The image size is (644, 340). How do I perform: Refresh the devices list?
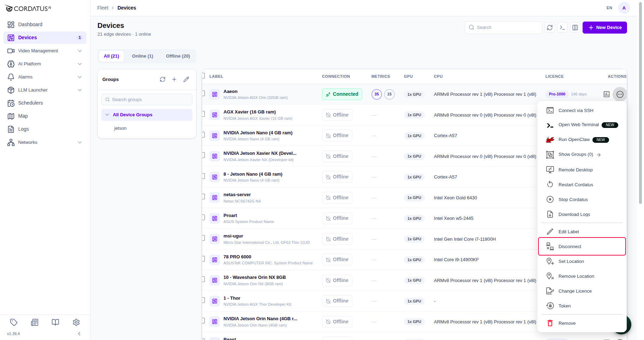coord(550,28)
